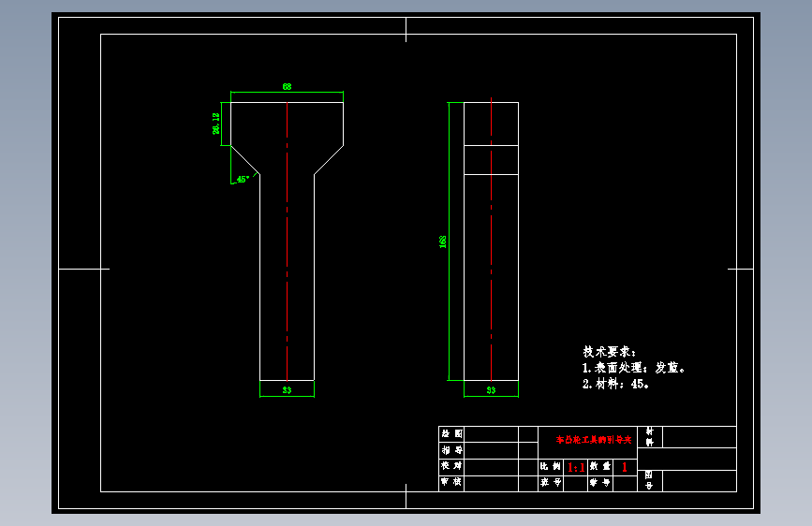Click the 技术要求 heading text
812x526 pixels.
[609, 352]
